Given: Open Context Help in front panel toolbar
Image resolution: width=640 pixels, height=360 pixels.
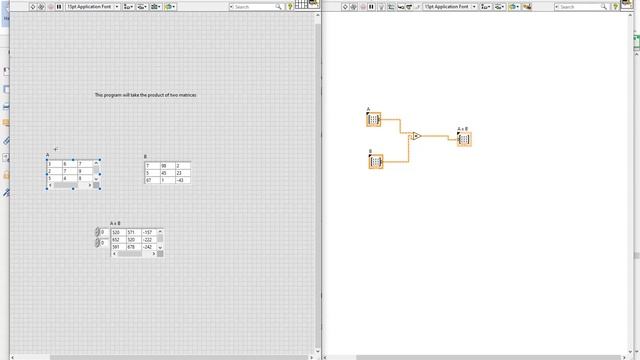Looking at the screenshot, I should (x=290, y=7).
